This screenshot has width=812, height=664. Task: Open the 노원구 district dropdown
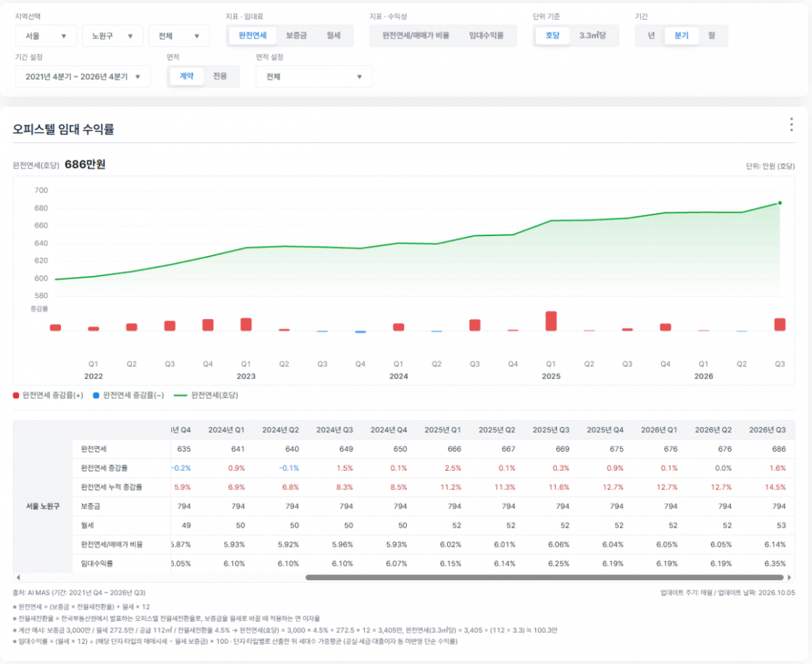pyautogui.click(x=112, y=36)
